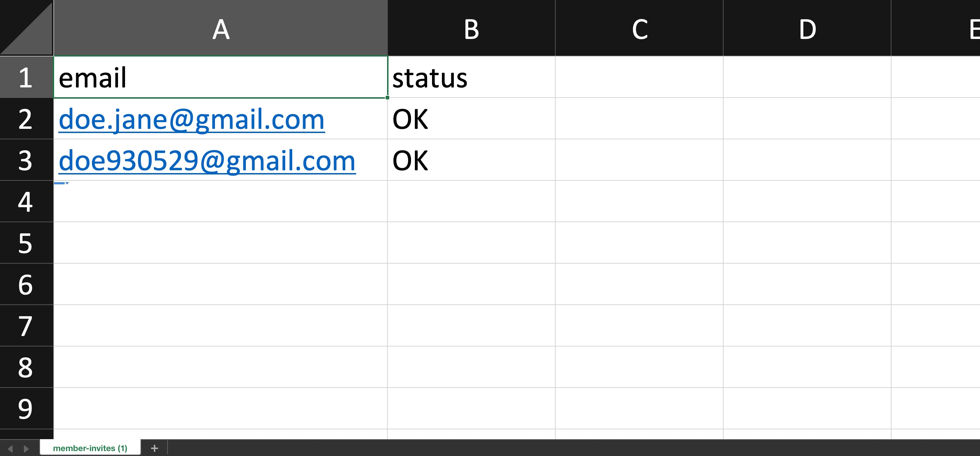980x456 pixels.
Task: Click the status header cell B1
Action: point(471,77)
